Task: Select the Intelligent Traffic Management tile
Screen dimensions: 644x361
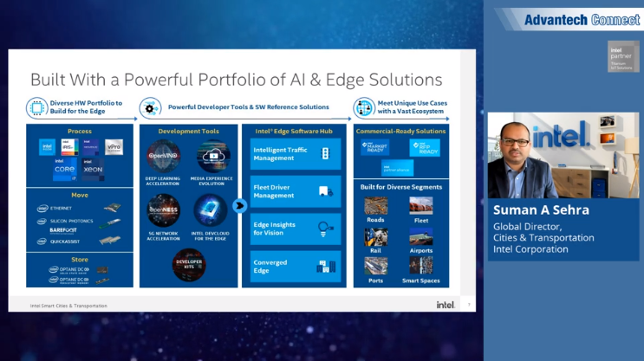Action: pos(296,154)
